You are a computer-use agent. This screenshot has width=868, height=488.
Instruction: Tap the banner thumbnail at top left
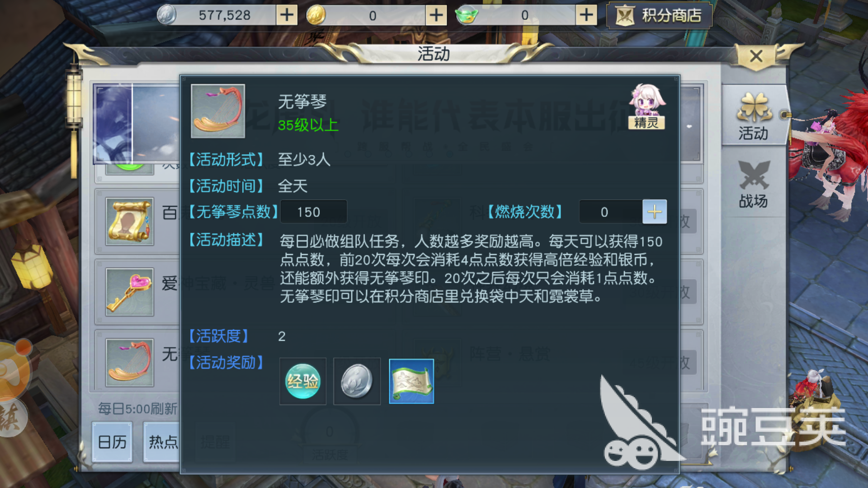[x=136, y=123]
